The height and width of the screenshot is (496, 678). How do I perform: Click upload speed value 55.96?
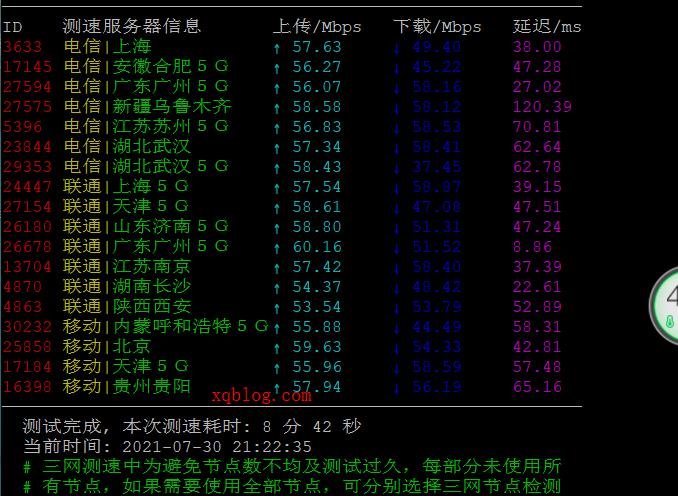317,367
